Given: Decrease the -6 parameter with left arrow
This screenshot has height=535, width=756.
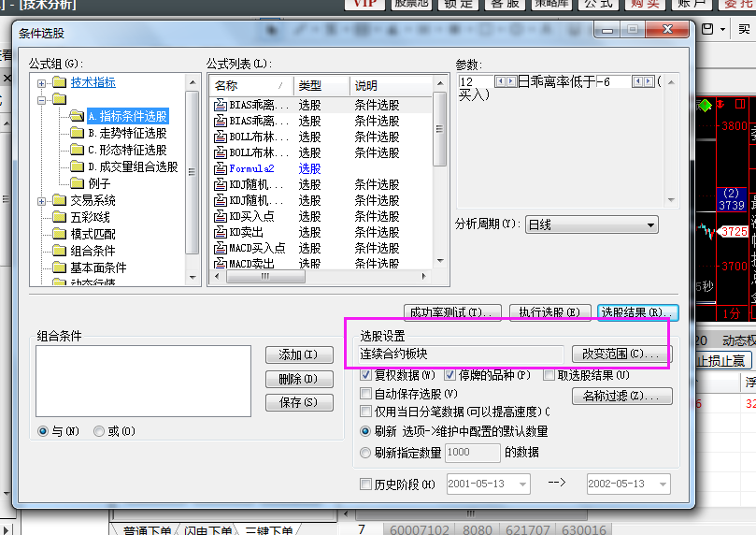Looking at the screenshot, I should pos(638,81).
